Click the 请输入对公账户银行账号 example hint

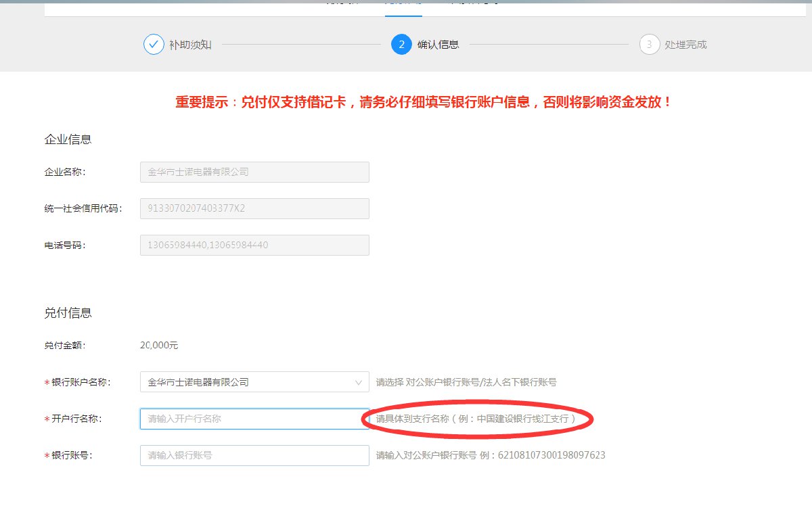(491, 455)
